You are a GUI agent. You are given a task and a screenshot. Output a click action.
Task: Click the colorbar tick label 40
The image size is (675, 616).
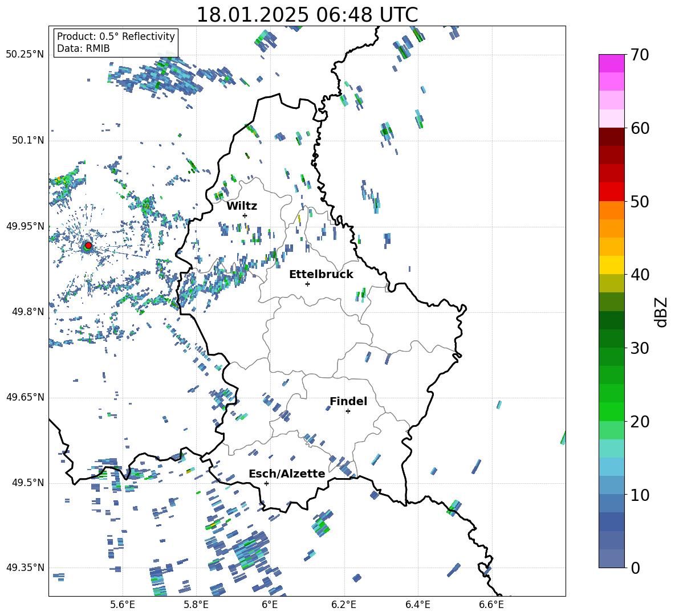pos(640,275)
